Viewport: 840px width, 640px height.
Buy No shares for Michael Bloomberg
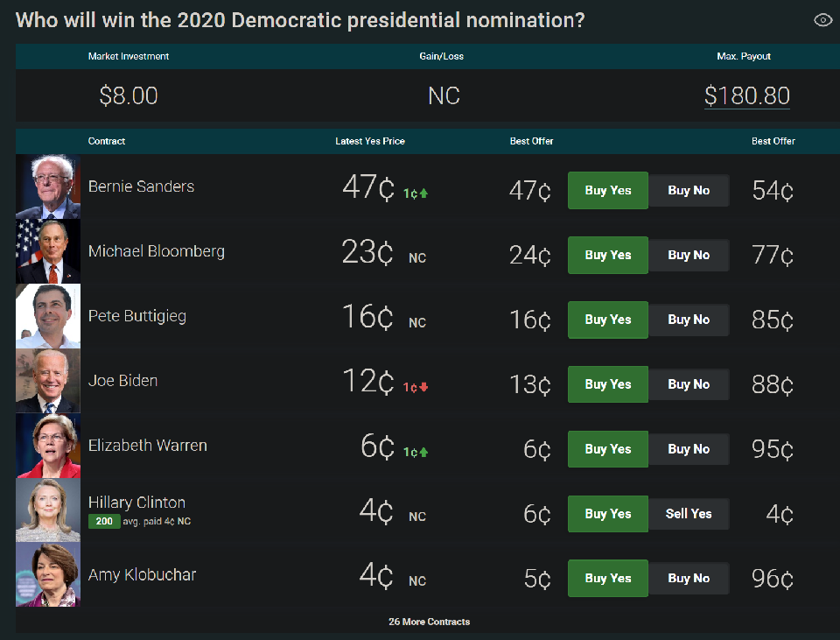(x=689, y=256)
